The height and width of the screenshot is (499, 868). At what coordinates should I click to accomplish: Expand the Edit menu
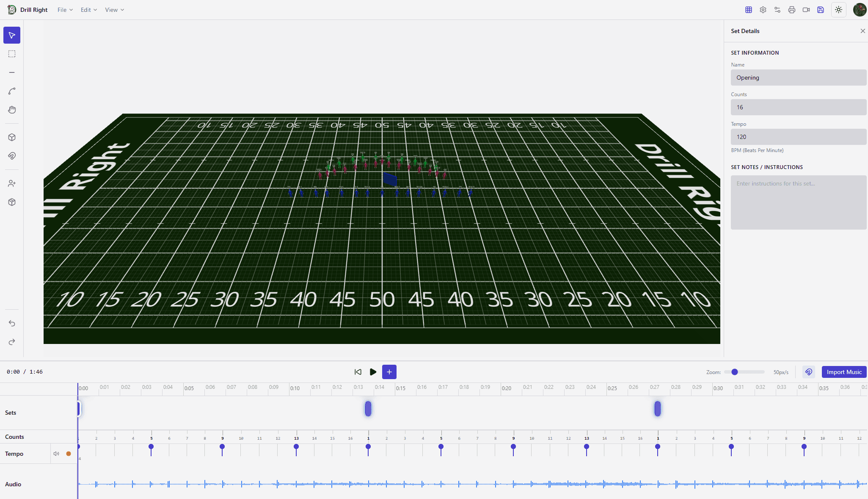(x=89, y=10)
